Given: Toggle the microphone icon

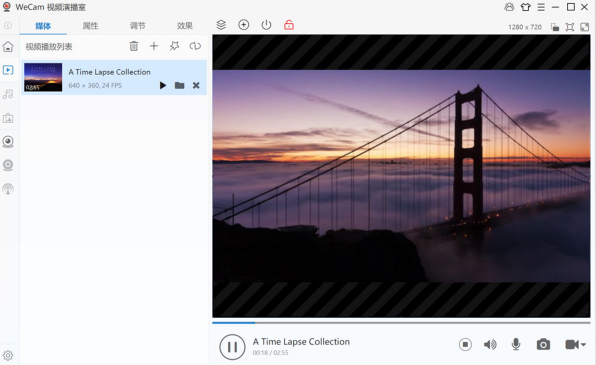Looking at the screenshot, I should coord(516,344).
